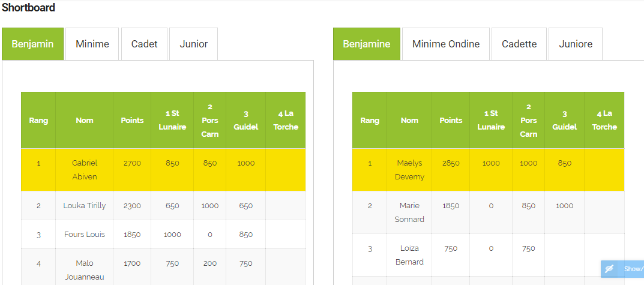The height and width of the screenshot is (285, 644).
Task: Switch to the Minime Ondine tab
Action: point(445,44)
